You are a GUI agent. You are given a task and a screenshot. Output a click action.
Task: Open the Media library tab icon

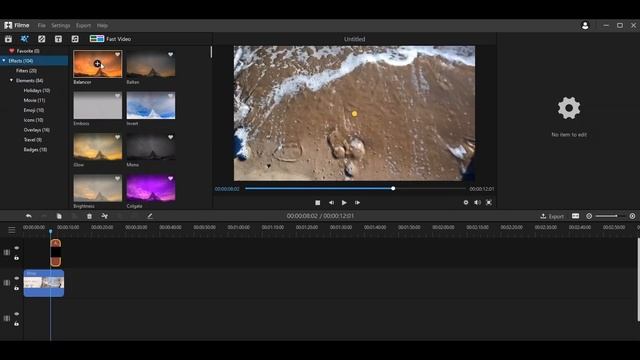tap(8, 39)
